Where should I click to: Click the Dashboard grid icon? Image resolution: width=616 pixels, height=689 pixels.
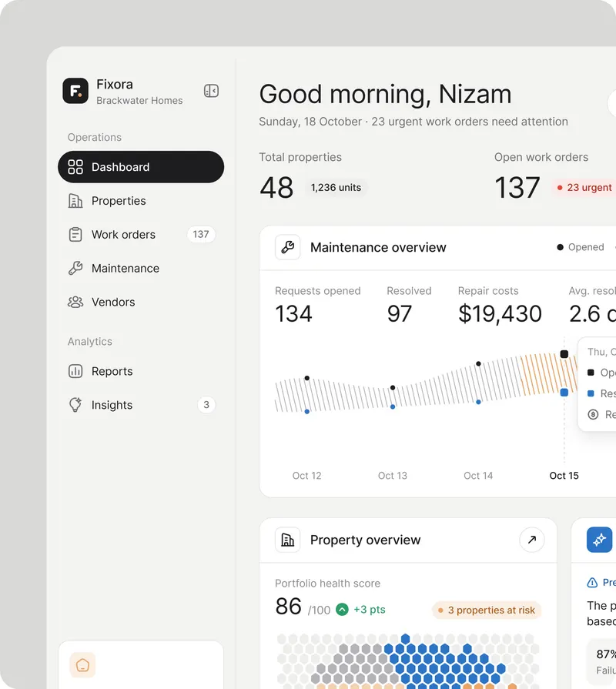pyautogui.click(x=75, y=167)
